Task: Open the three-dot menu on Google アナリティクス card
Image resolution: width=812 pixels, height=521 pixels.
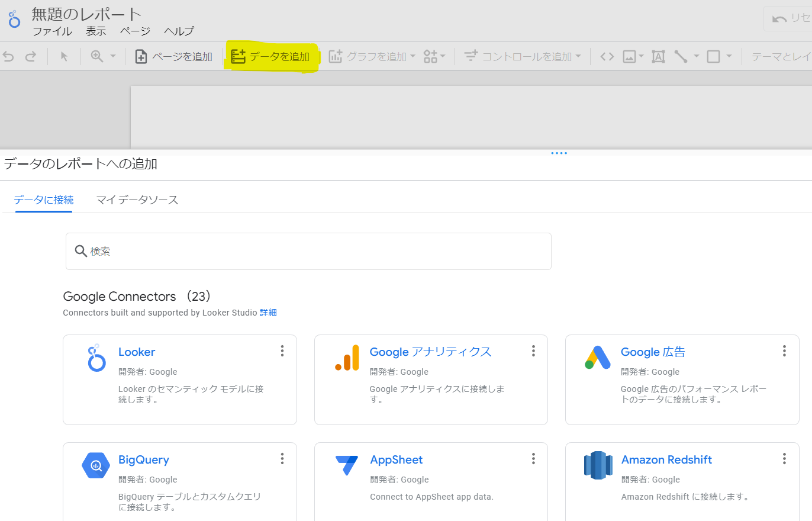Action: pyautogui.click(x=533, y=351)
